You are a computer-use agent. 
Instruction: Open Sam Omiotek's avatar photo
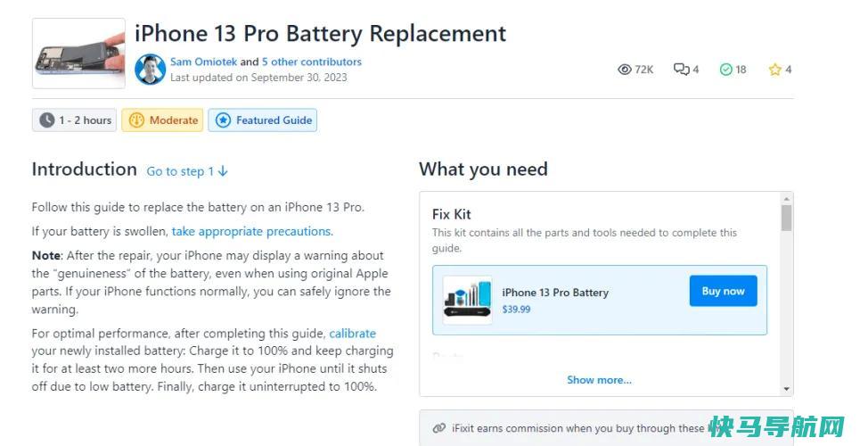tap(150, 70)
